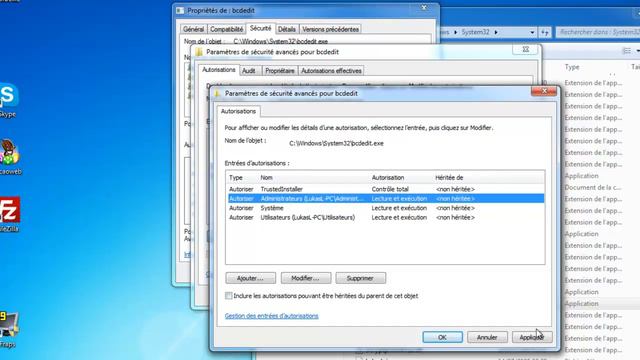
Task: Select the Utilisateurs permission entry
Action: pyautogui.click(x=385, y=218)
